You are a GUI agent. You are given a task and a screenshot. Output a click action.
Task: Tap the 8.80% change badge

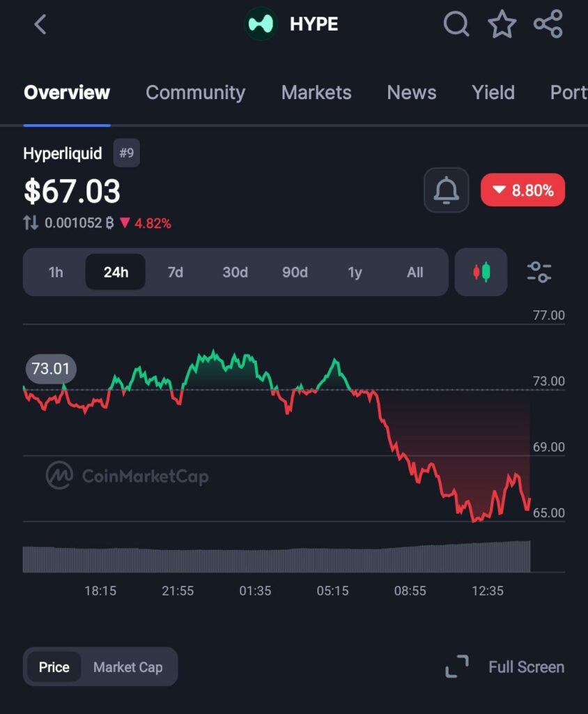[x=523, y=190]
